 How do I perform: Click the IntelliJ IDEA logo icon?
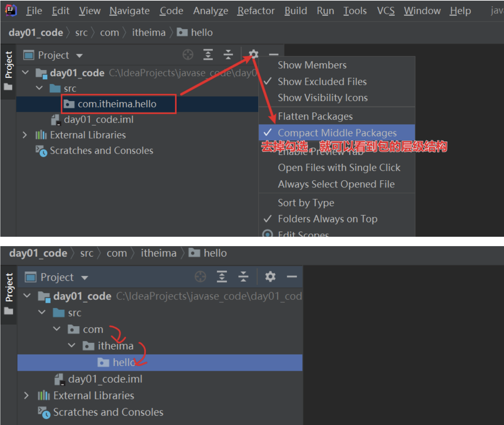coord(11,10)
